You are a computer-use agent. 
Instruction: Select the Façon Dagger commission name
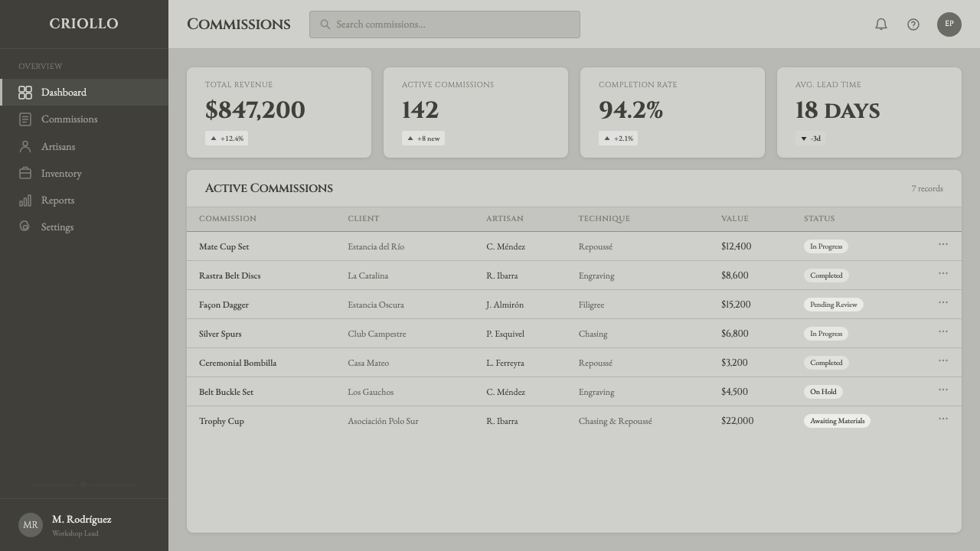(224, 305)
